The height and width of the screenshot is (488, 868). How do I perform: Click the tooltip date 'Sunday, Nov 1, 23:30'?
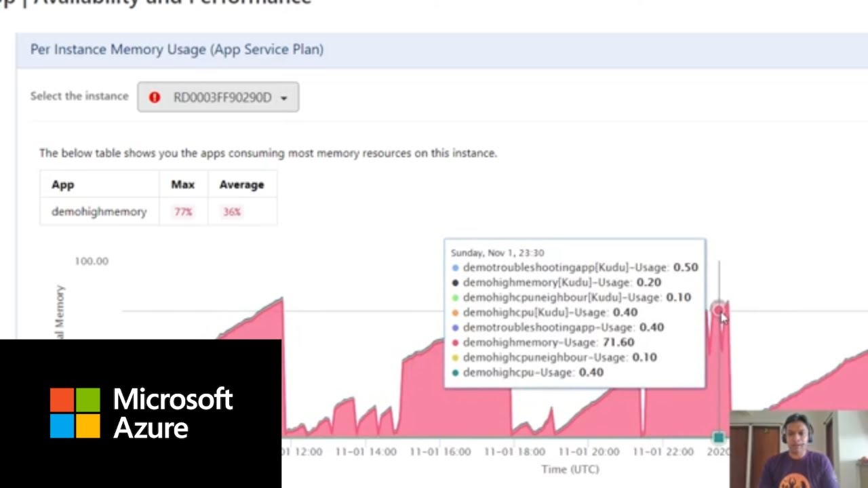pos(497,253)
